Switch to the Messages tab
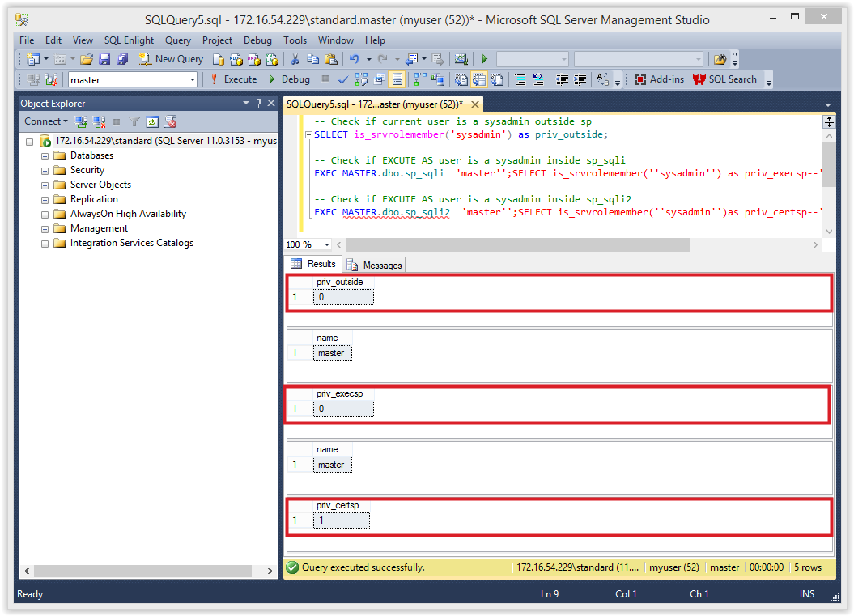The image size is (854, 616). pyautogui.click(x=374, y=264)
